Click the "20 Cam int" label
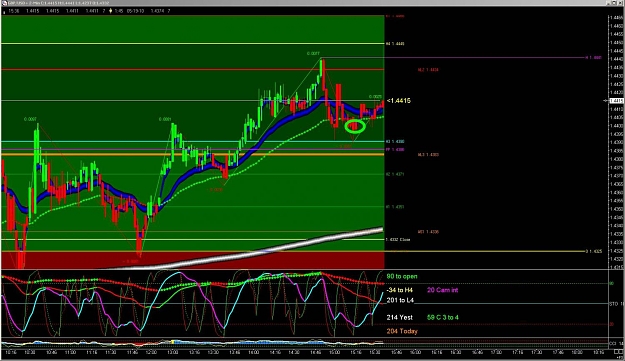Image resolution: width=625 pixels, height=361 pixels. [442, 290]
